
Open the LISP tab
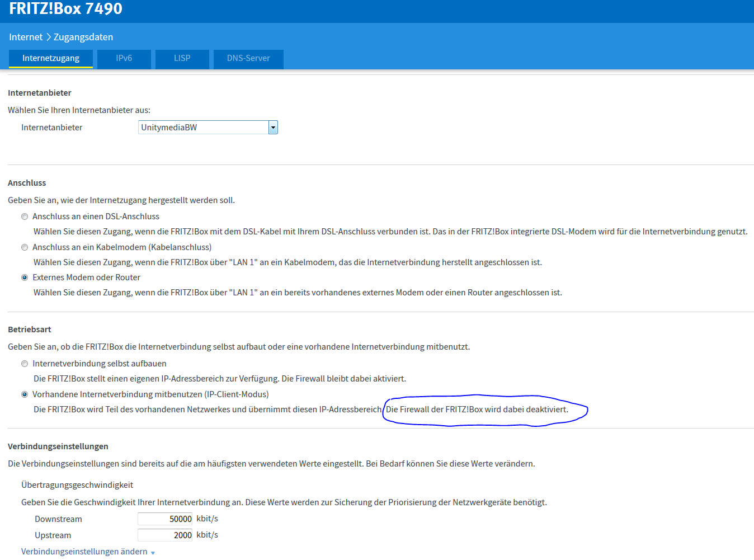coord(182,59)
